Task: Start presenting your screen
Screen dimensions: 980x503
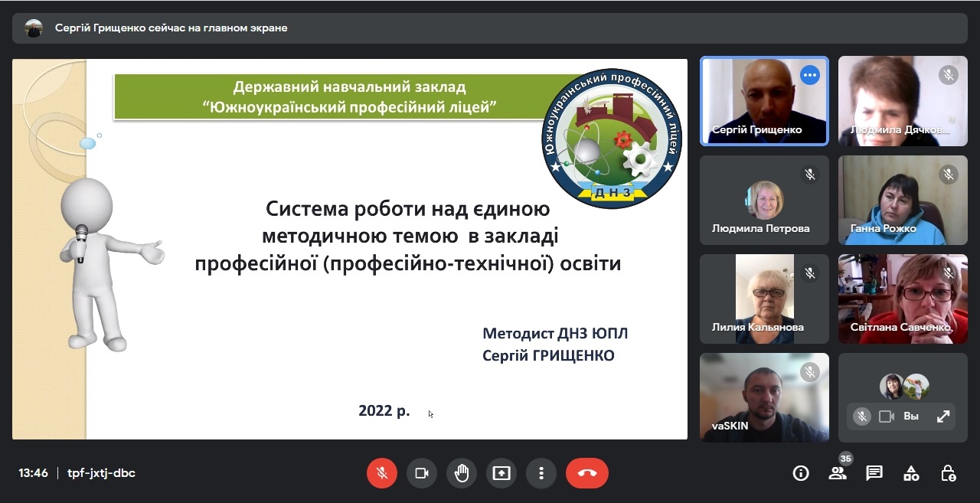Action: pos(501,473)
